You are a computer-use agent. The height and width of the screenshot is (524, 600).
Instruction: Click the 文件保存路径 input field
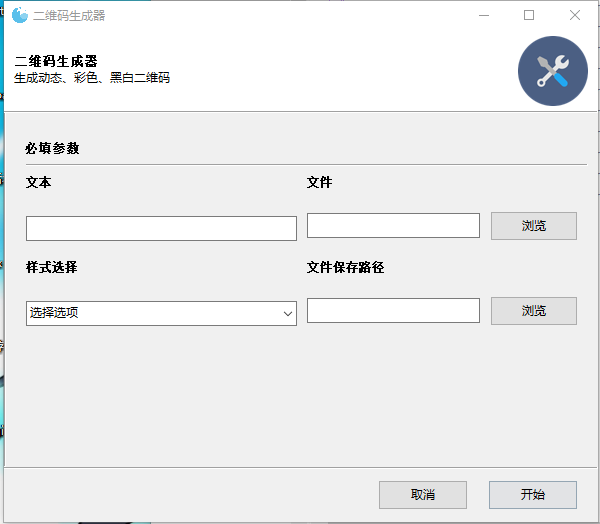pyautogui.click(x=393, y=310)
